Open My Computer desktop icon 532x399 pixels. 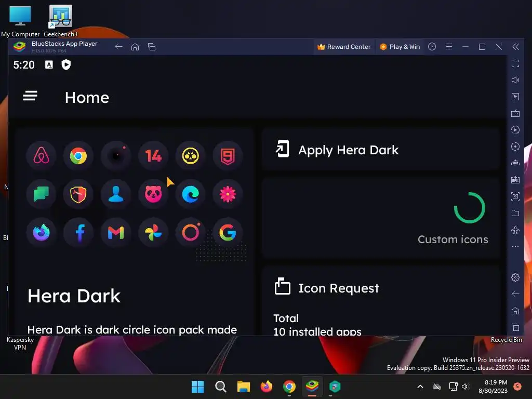pos(20,21)
